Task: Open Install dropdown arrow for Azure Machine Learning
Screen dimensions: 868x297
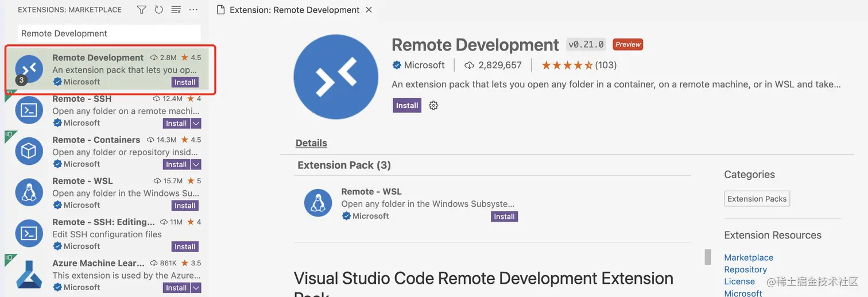Action: [x=196, y=288]
